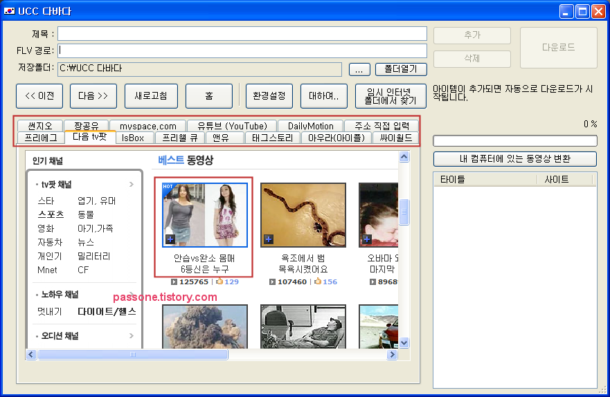Viewport: 610px width, 397px height.
Task: Select the 싸이월드 tab
Action: pos(396,137)
